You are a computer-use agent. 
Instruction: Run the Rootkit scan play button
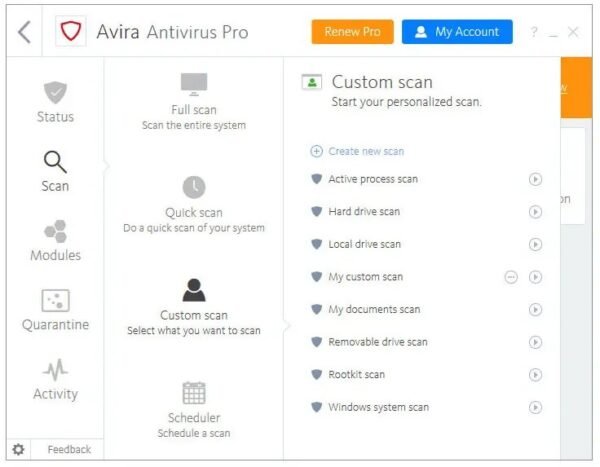pos(535,375)
